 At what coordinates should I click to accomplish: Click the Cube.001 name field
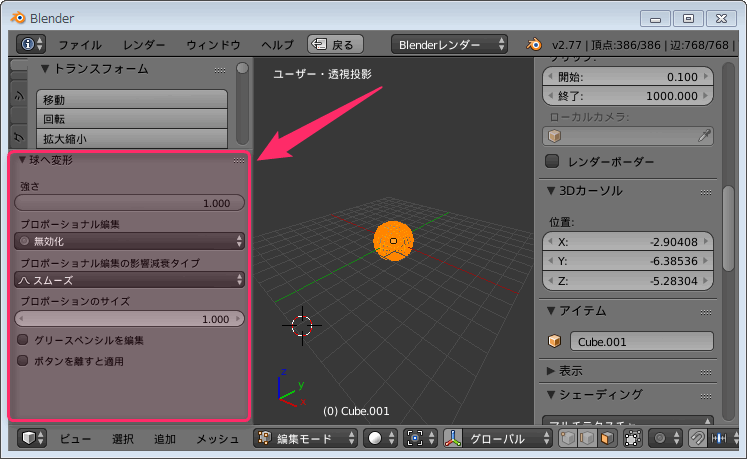tap(642, 341)
